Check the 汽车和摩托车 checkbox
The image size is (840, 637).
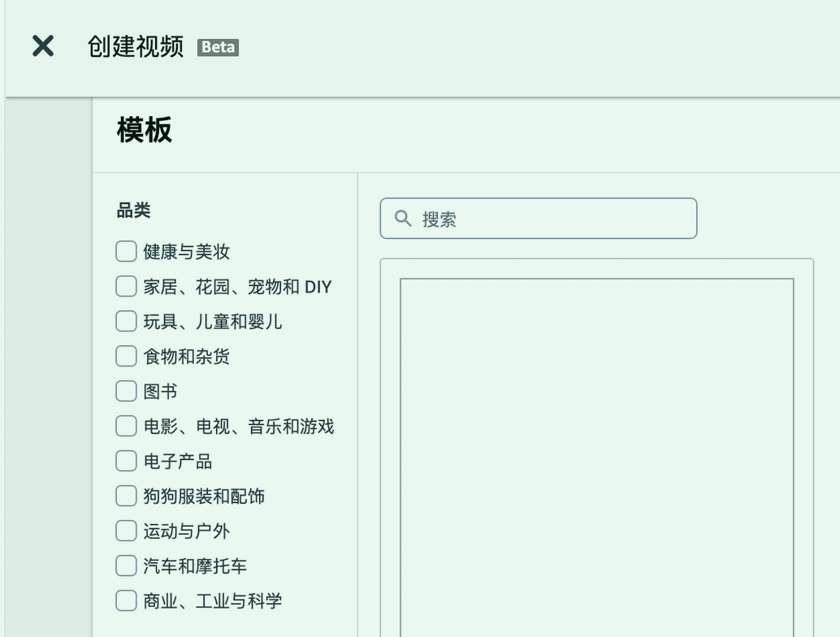[x=126, y=565]
